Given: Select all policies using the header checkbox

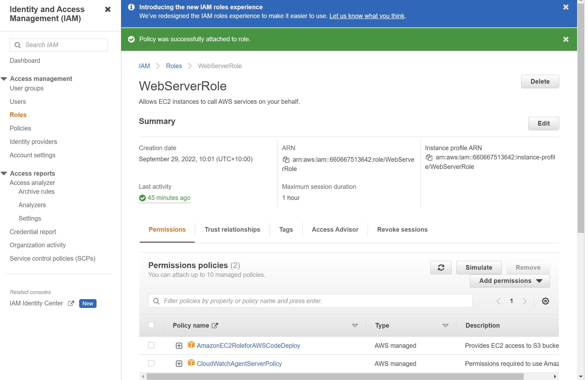Looking at the screenshot, I should [x=151, y=325].
